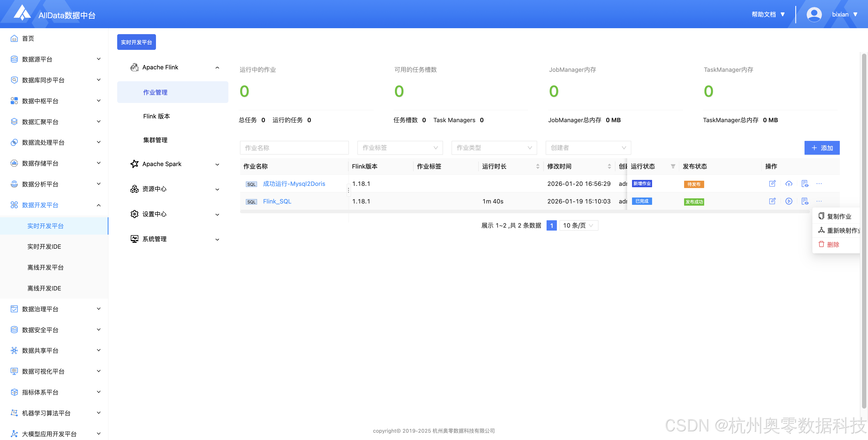868x440 pixels.
Task: Change the 10 条/页 page size selector
Action: [x=578, y=226]
